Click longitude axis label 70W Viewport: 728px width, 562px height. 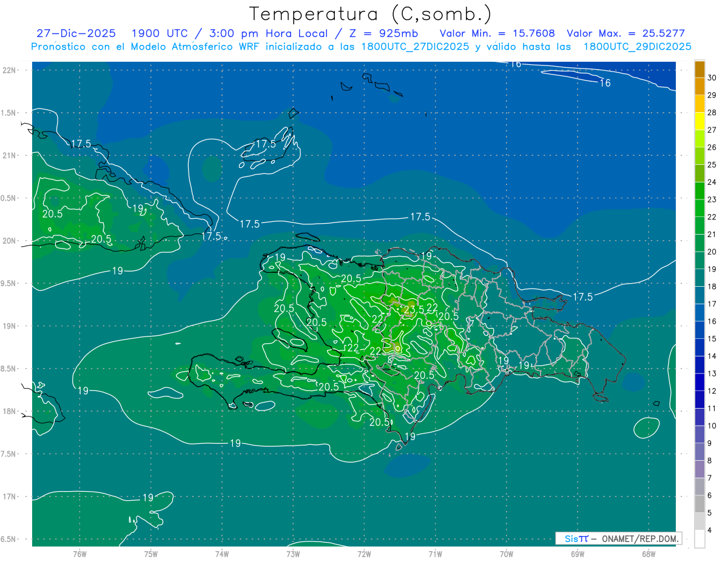pyautogui.click(x=506, y=554)
